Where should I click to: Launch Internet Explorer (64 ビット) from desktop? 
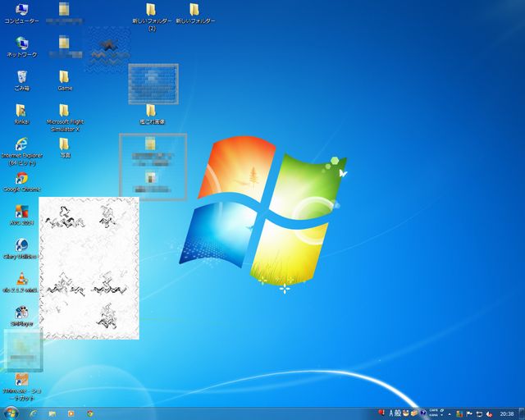tap(21, 152)
